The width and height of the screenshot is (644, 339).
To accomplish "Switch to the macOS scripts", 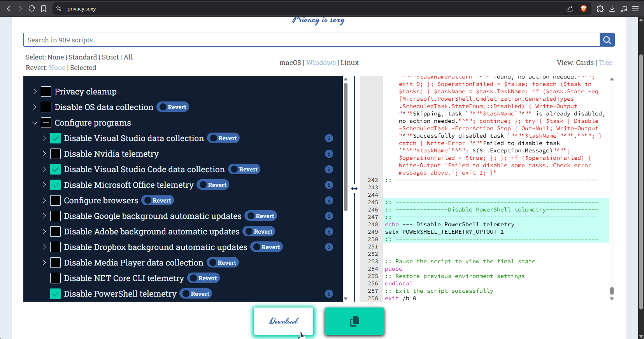I will [x=290, y=63].
